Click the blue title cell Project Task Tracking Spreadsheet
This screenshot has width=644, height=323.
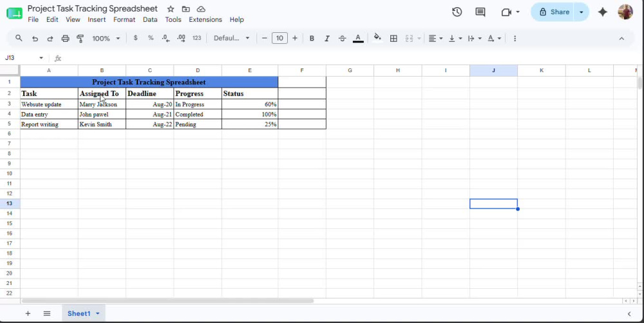(x=149, y=82)
